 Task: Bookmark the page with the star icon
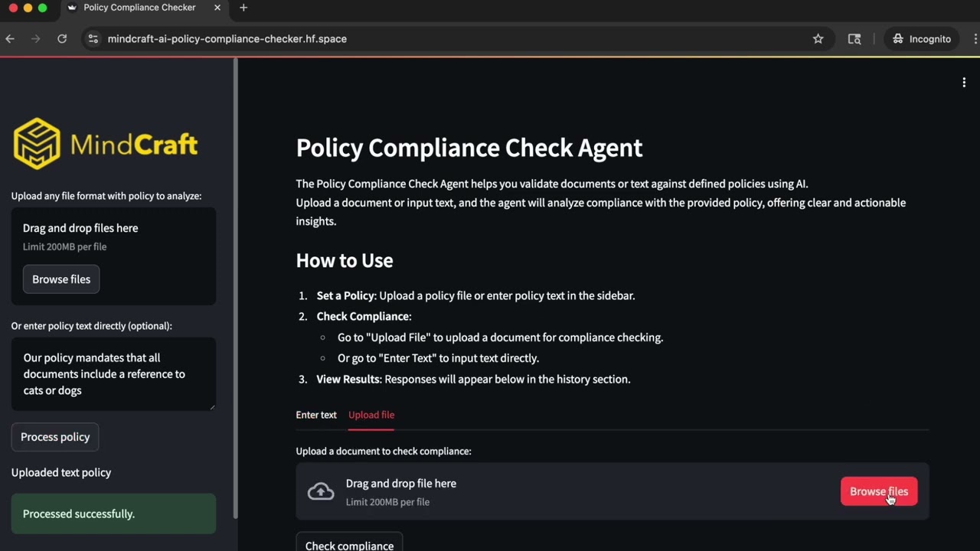(x=818, y=38)
